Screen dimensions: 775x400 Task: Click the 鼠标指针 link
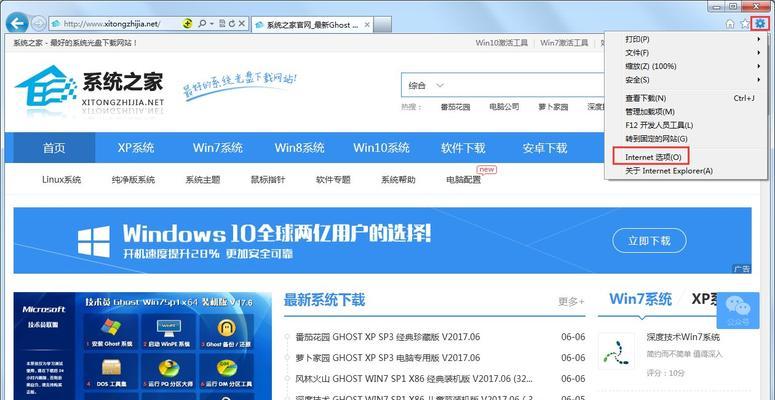pyautogui.click(x=268, y=180)
